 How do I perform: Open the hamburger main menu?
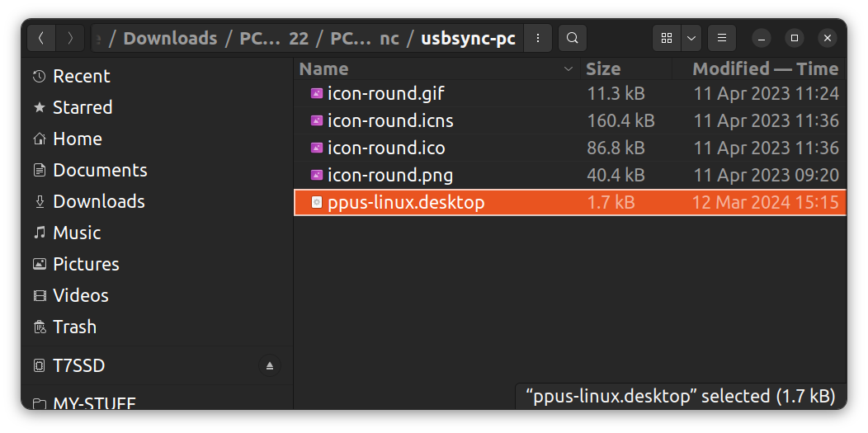coord(722,38)
